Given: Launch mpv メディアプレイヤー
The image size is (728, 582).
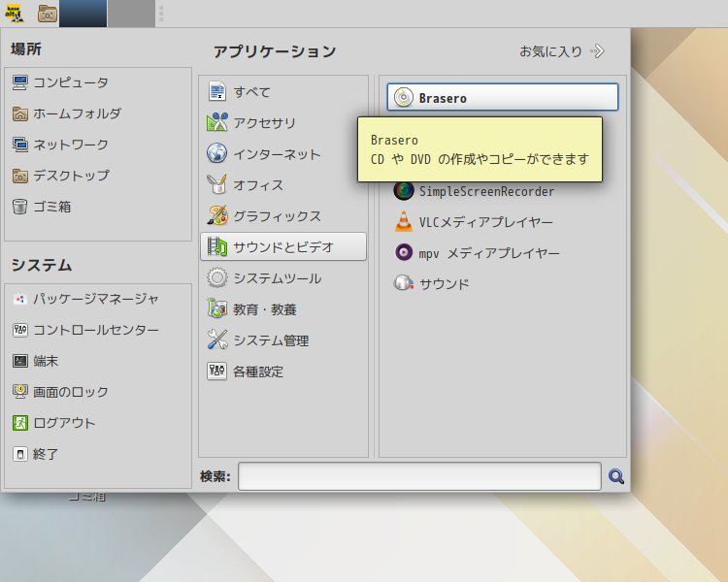Looking at the screenshot, I should pyautogui.click(x=503, y=253).
